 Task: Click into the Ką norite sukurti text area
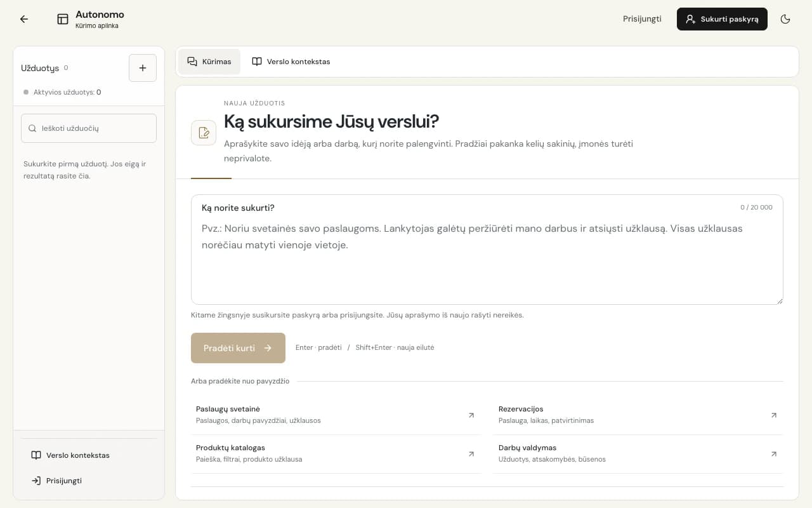click(487, 250)
